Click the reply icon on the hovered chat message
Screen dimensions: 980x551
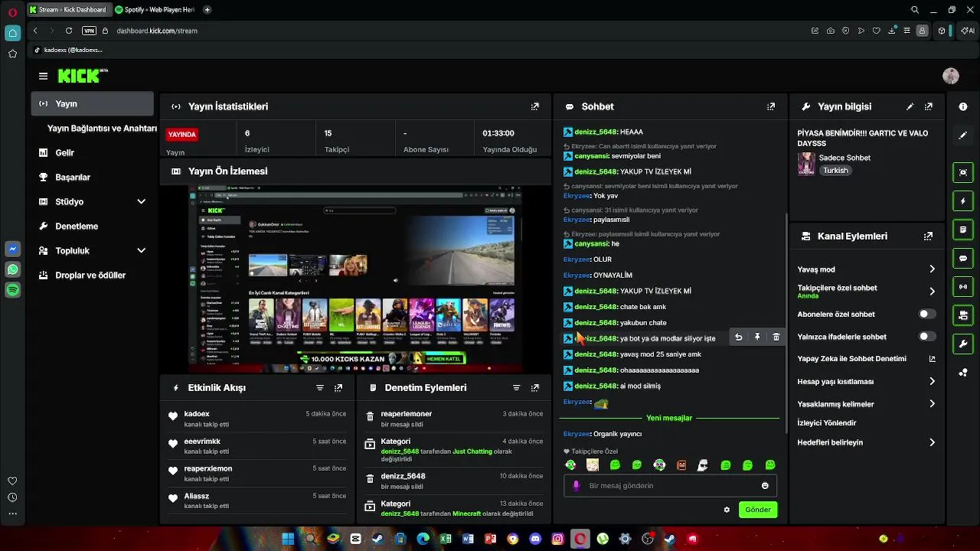click(x=738, y=337)
